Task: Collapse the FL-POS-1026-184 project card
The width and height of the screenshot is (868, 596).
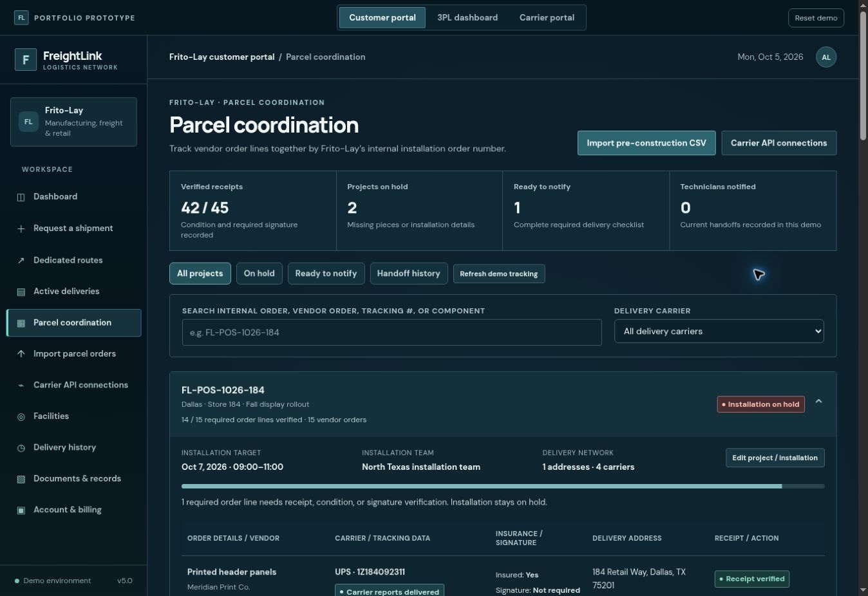Action: pos(818,402)
